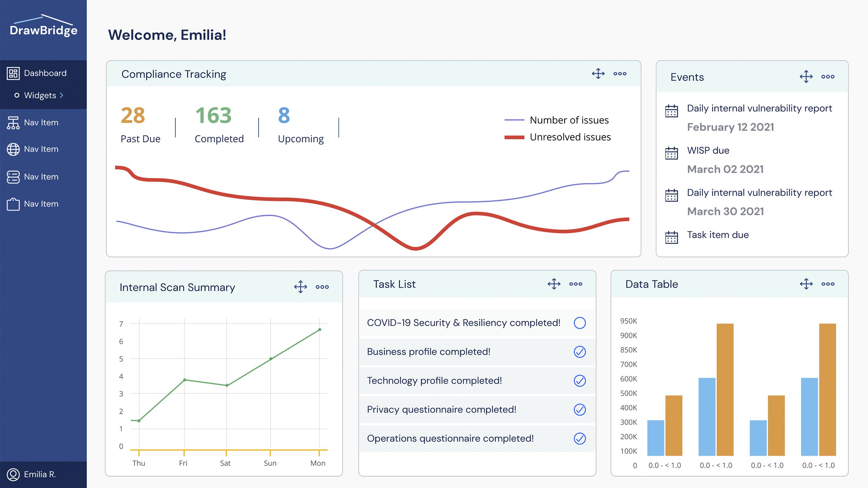Image resolution: width=868 pixels, height=488 pixels.
Task: Click the Events card title
Action: (x=687, y=77)
